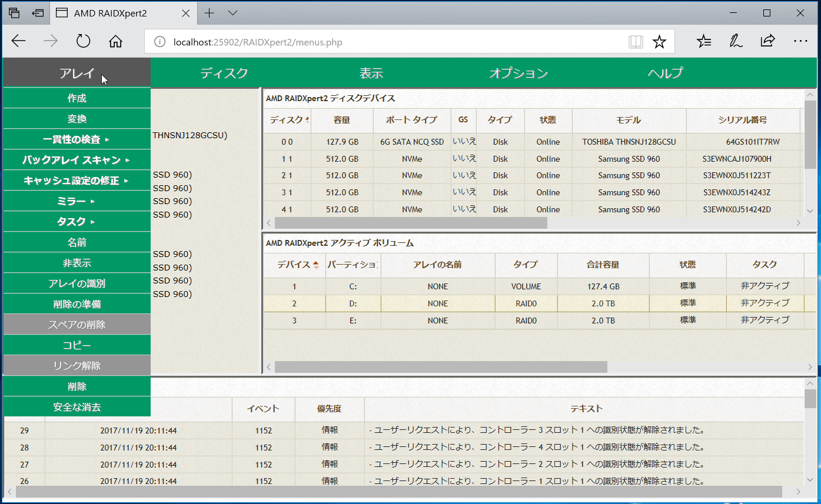Share this page
Screen dimensions: 821x504
767,41
